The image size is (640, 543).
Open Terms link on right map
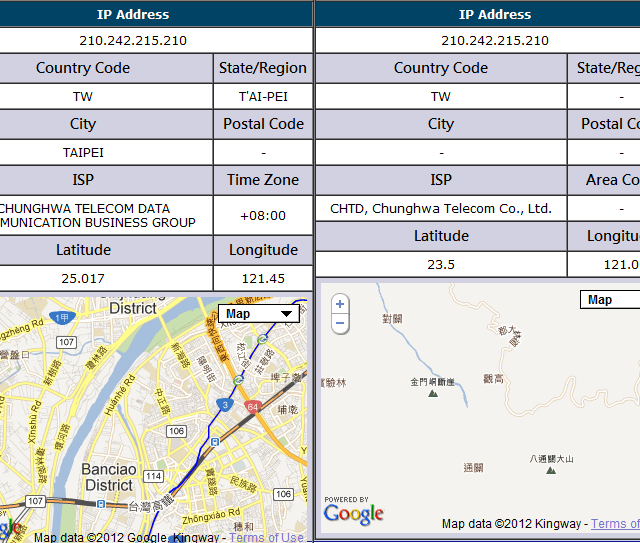coord(615,523)
